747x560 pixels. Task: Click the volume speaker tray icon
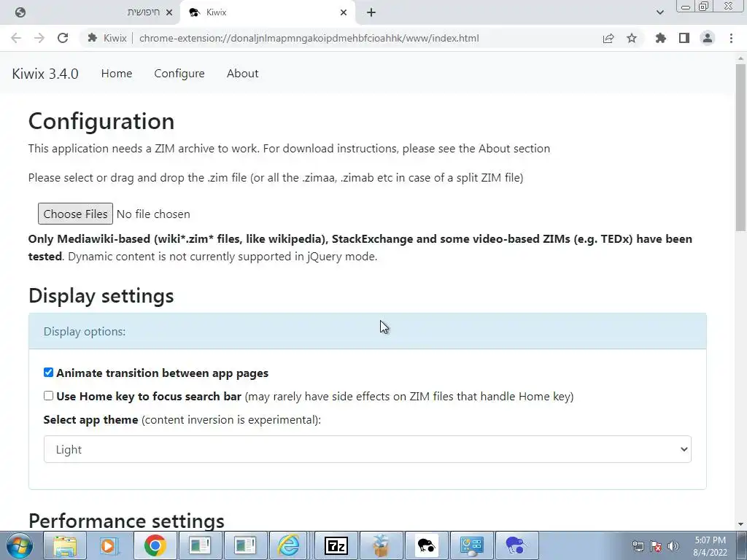tap(673, 546)
